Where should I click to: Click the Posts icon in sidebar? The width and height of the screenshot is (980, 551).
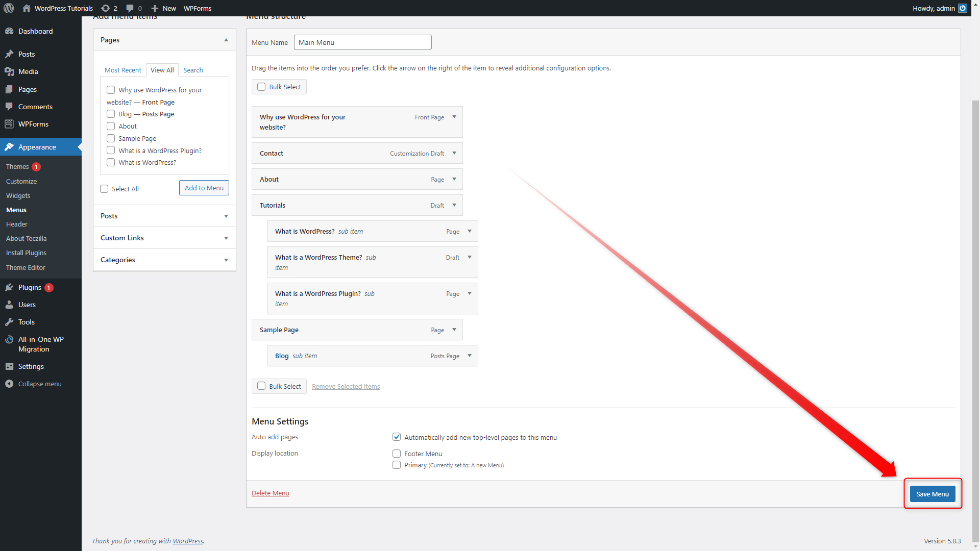pyautogui.click(x=9, y=54)
